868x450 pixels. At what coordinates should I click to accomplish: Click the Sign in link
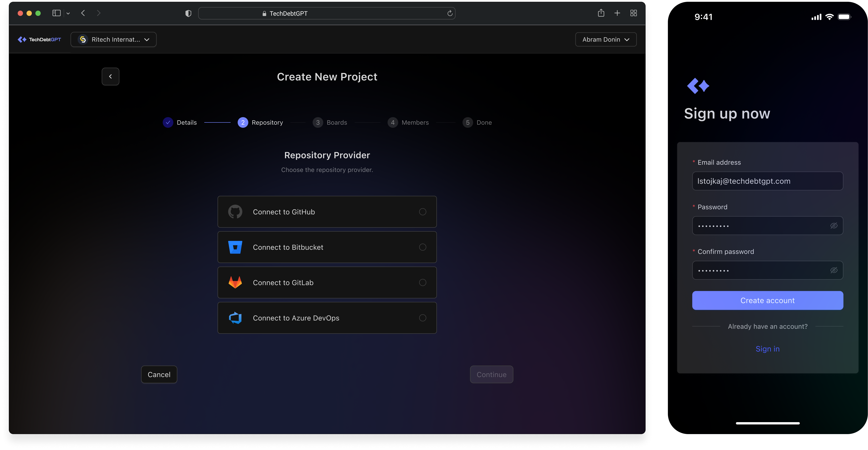767,349
